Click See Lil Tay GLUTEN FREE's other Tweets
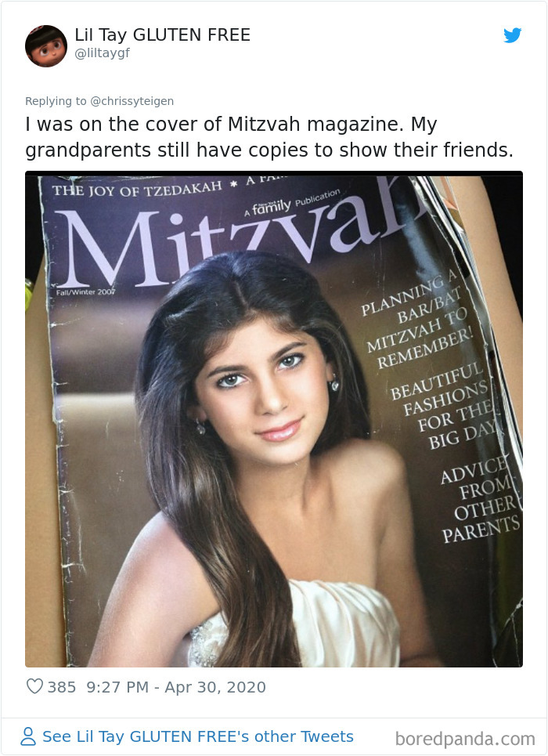This screenshot has height=756, width=548. pos(198,736)
